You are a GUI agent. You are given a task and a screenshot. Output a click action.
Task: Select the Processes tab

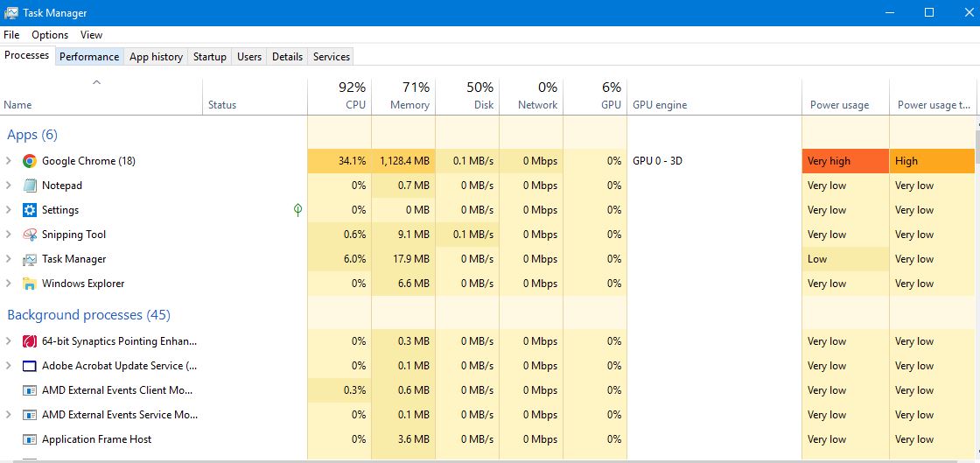pyautogui.click(x=27, y=56)
